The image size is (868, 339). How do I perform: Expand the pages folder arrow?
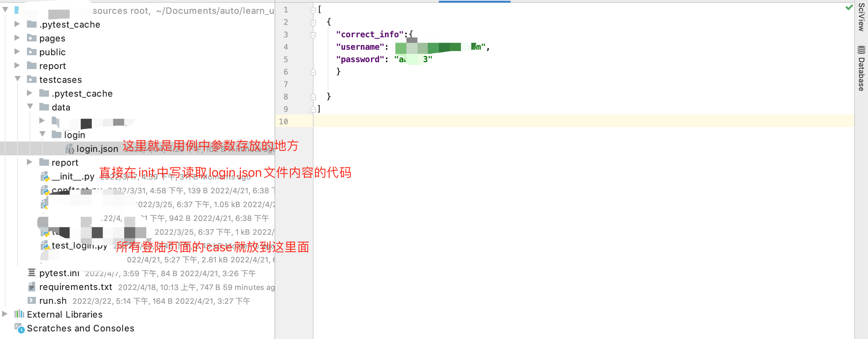pyautogui.click(x=17, y=38)
